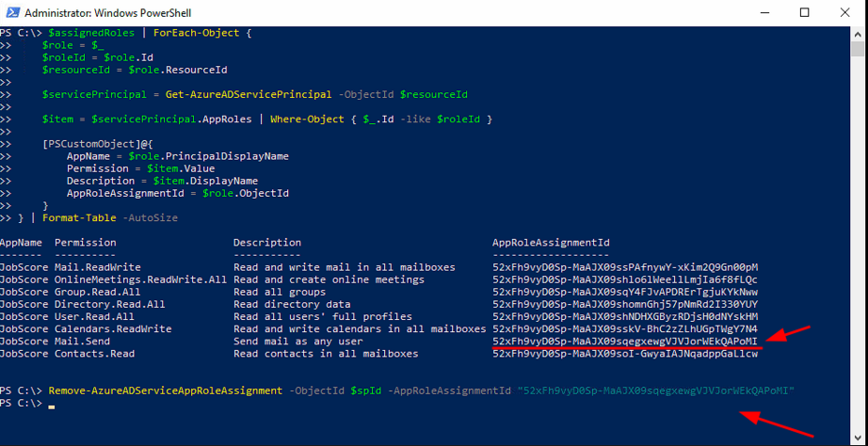Click the [PSCustomObject]@{ line
Viewport: 868px width, 446px height.
(x=97, y=144)
